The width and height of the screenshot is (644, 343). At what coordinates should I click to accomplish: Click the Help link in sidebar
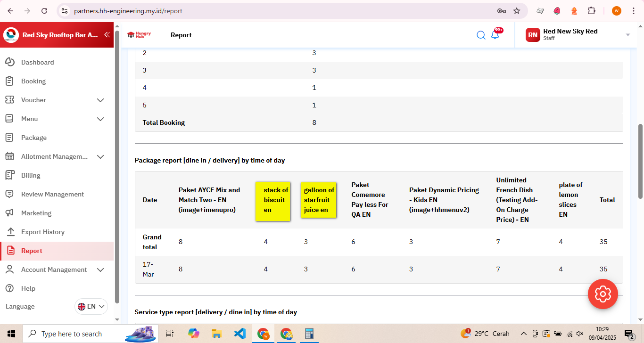(28, 288)
